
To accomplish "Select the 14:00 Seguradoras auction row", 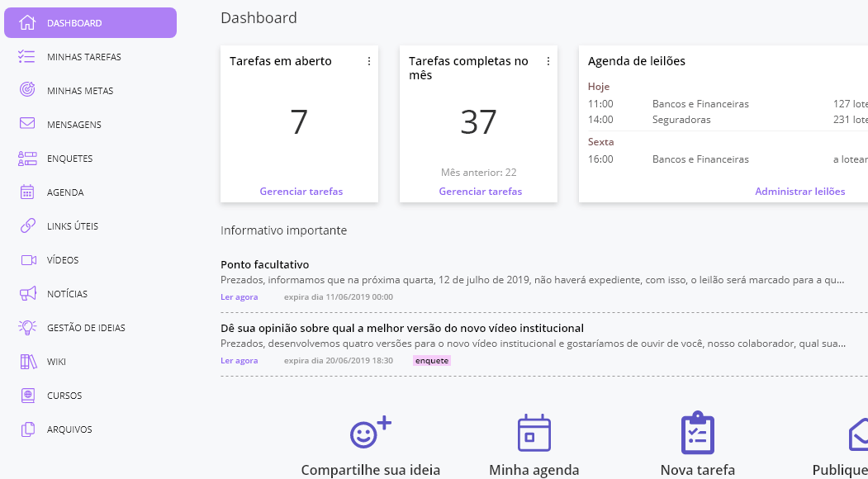I will pyautogui.click(x=728, y=120).
